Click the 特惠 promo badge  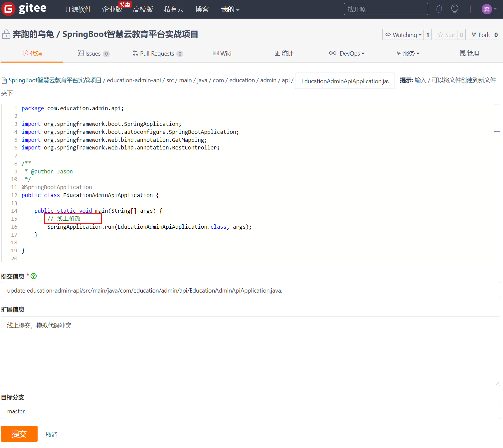coord(125,4)
